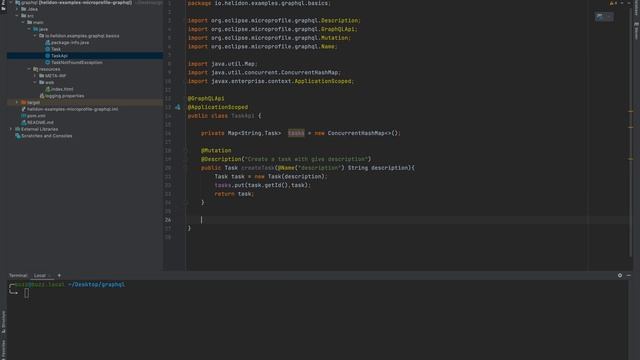640x360 pixels.
Task: Click the TaskApi class file icon
Action: pos(47,56)
